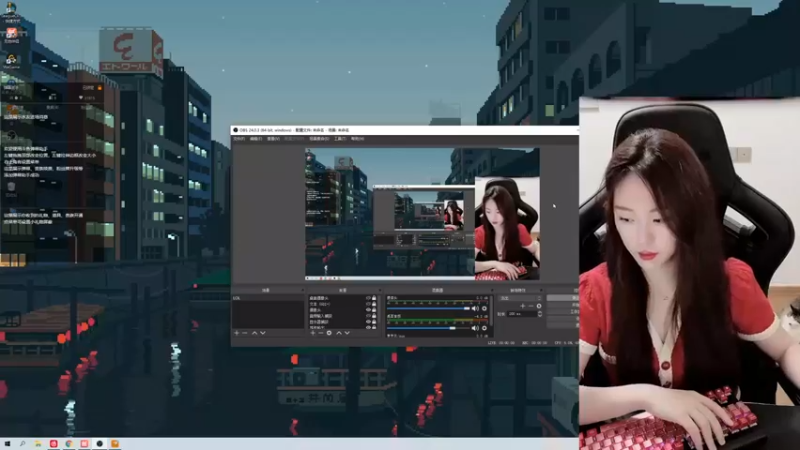Open taskbar search magnifier icon

pyautogui.click(x=22, y=444)
